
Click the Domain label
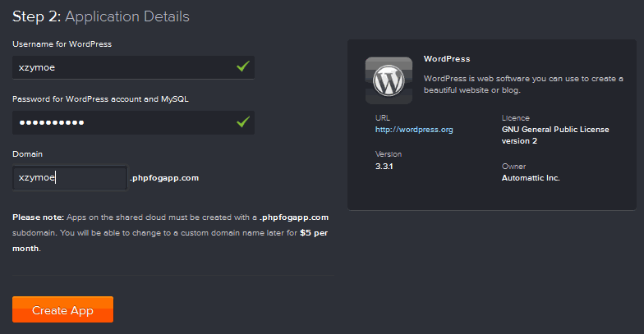(x=28, y=154)
